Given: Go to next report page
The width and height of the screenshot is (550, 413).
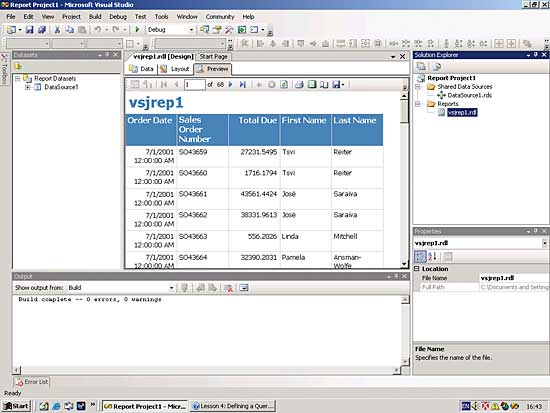Looking at the screenshot, I should click(230, 85).
